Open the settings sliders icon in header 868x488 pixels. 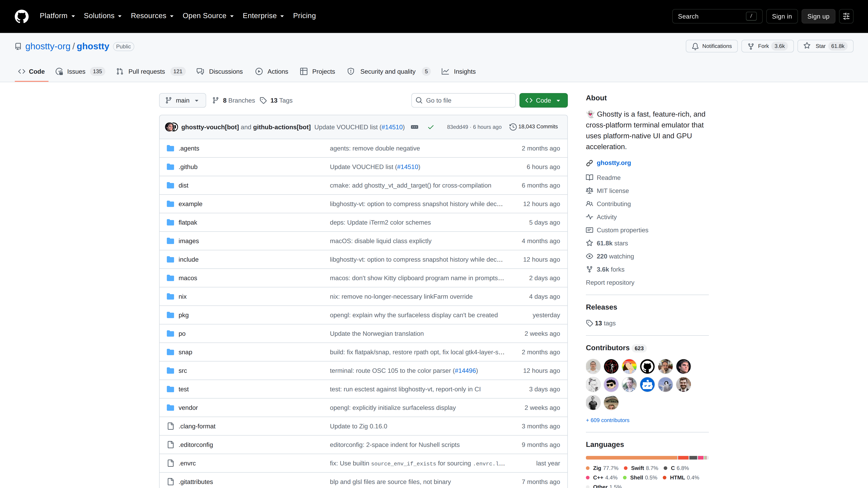coord(846,16)
